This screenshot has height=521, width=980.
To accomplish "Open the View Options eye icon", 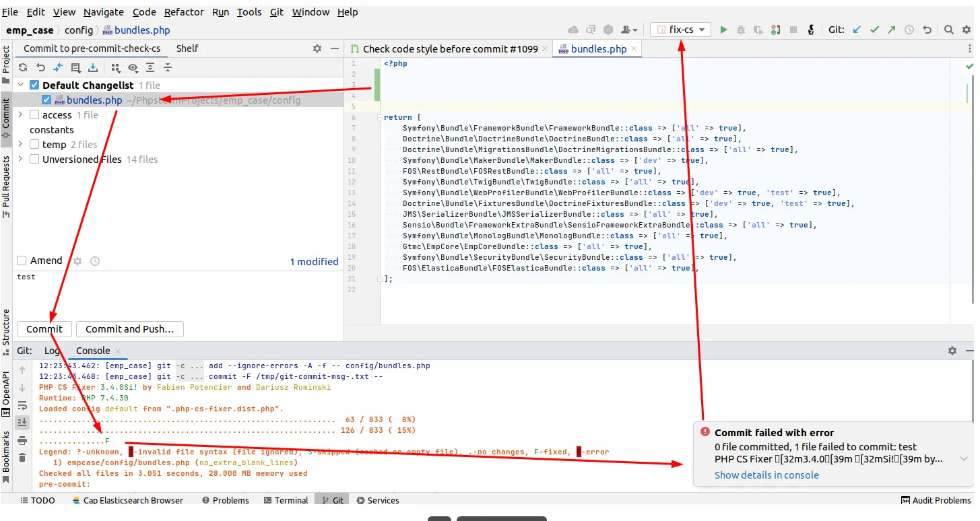I will coord(133,67).
